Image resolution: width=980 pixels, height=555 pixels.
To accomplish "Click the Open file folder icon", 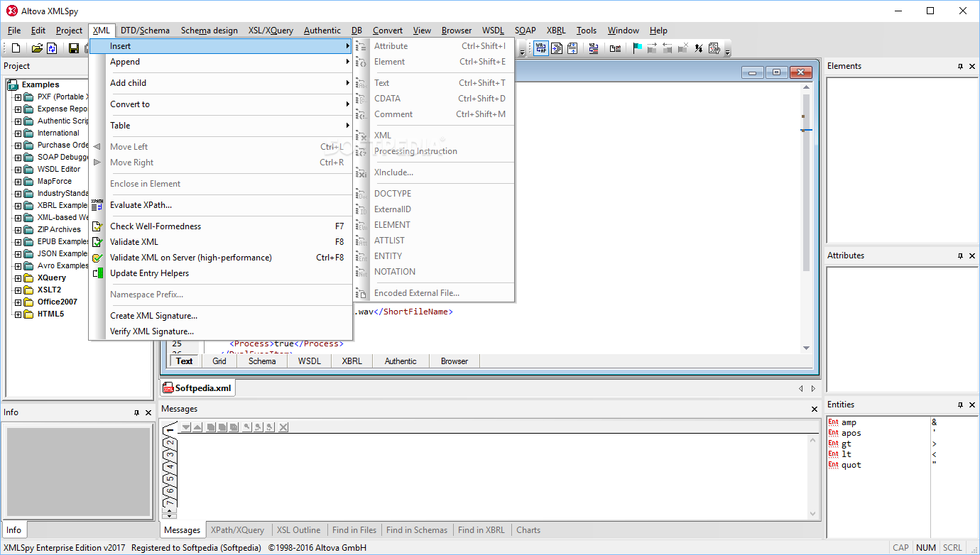I will point(37,48).
